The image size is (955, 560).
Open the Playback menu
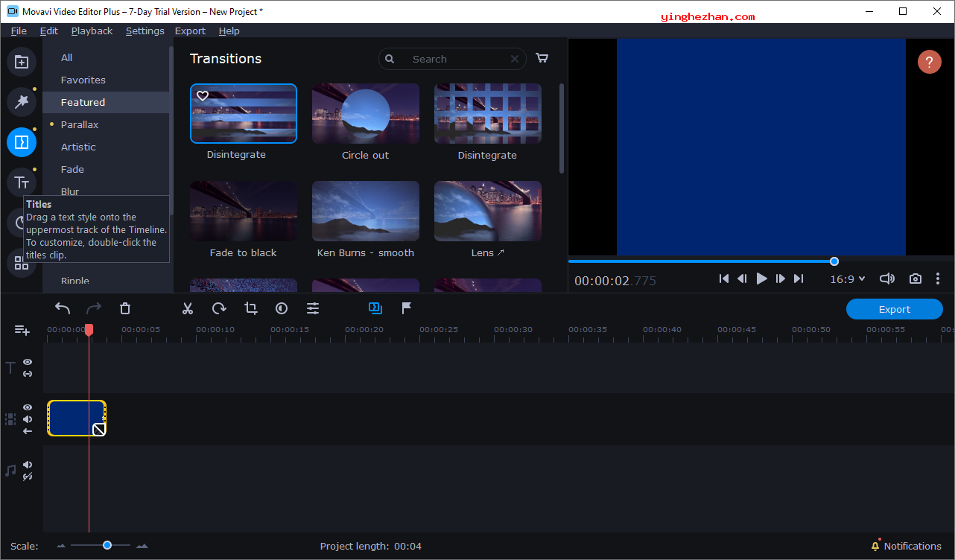[x=92, y=31]
